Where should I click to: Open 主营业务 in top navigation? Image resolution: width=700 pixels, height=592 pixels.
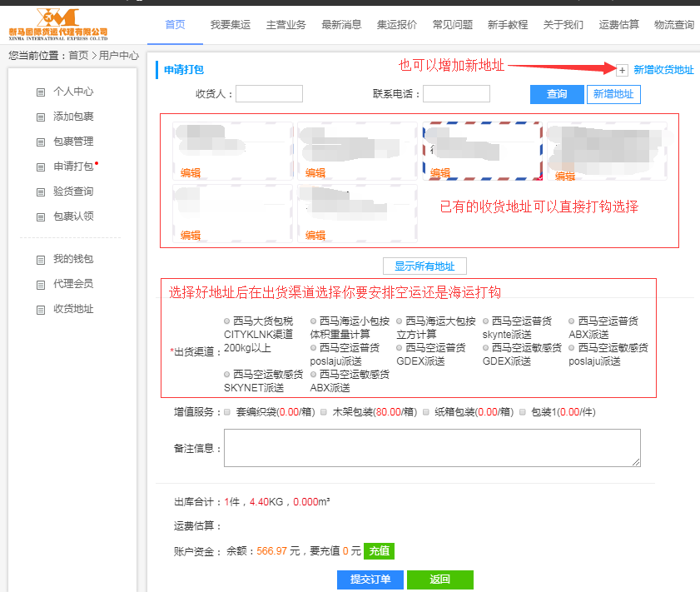tap(285, 24)
